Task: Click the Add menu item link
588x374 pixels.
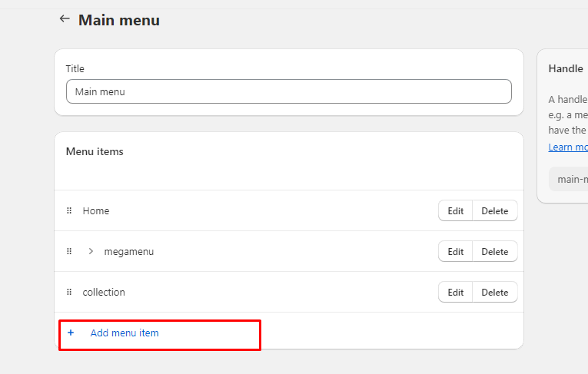Action: (x=125, y=333)
